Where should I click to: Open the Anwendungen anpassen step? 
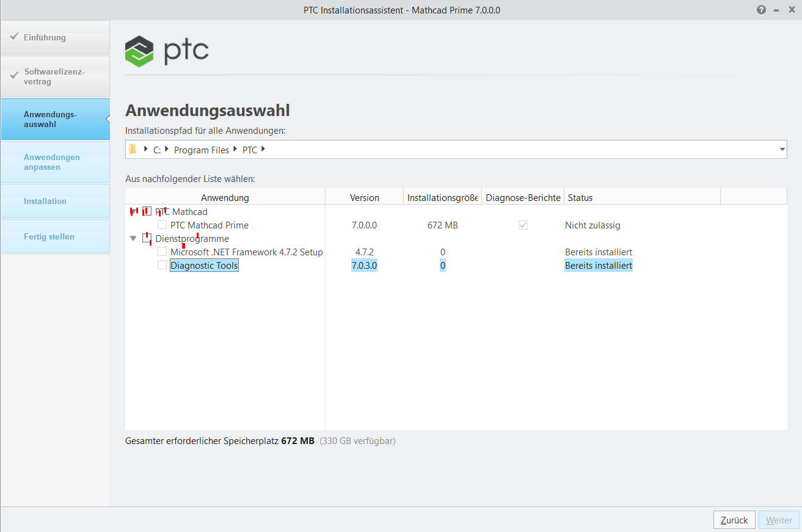(55, 162)
